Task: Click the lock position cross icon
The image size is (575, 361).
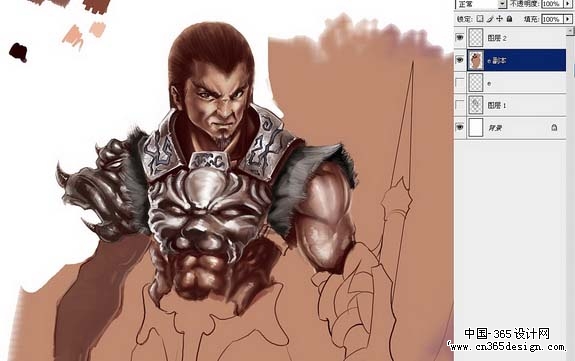Action: (499, 19)
